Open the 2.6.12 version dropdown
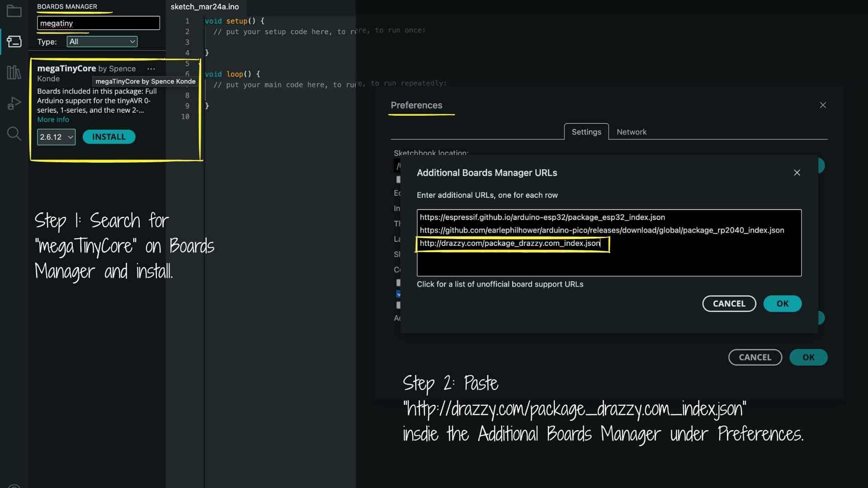This screenshot has width=868, height=488. tap(56, 137)
